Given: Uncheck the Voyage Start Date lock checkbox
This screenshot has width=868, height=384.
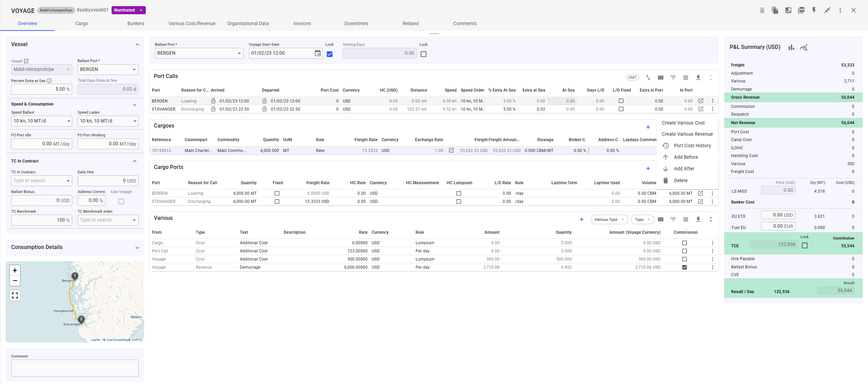Looking at the screenshot, I should 330,54.
